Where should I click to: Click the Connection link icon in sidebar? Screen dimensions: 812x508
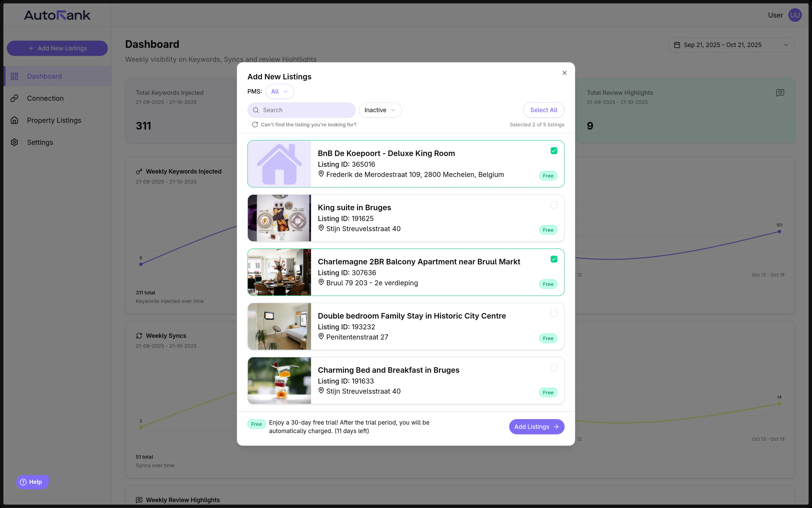click(x=14, y=98)
